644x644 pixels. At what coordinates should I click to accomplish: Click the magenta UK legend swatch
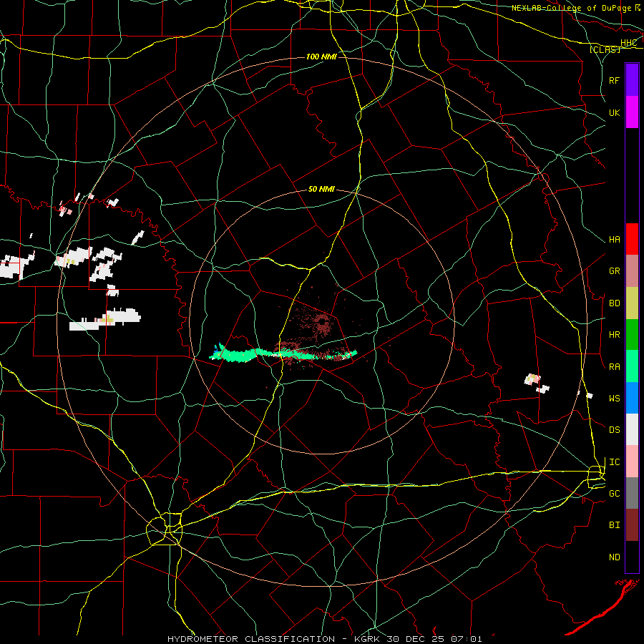pyautogui.click(x=632, y=112)
